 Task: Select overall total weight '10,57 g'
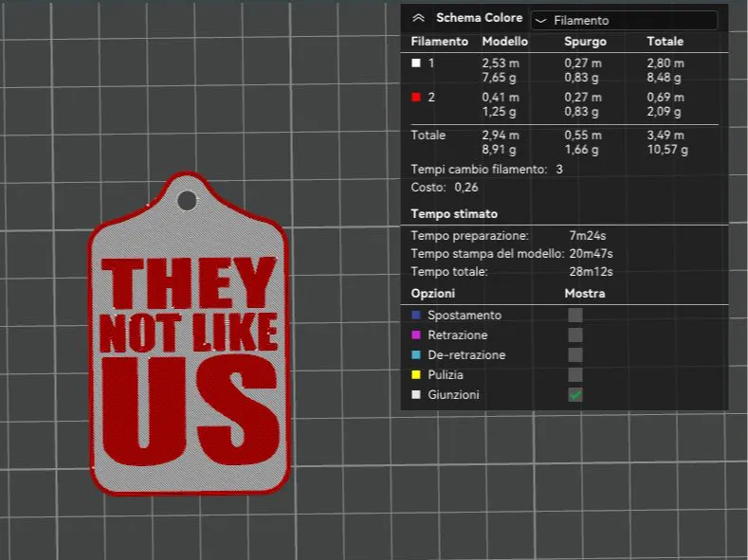click(667, 150)
